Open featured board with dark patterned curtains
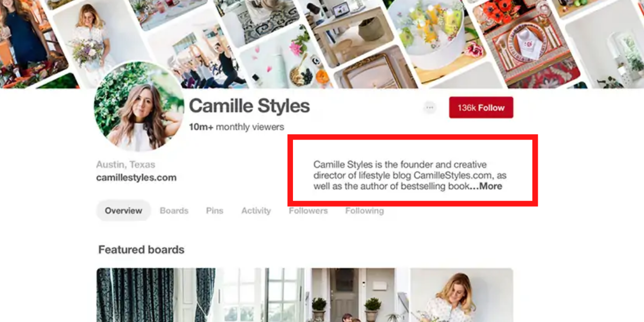Screen dimensions: 644x322 coord(156,295)
